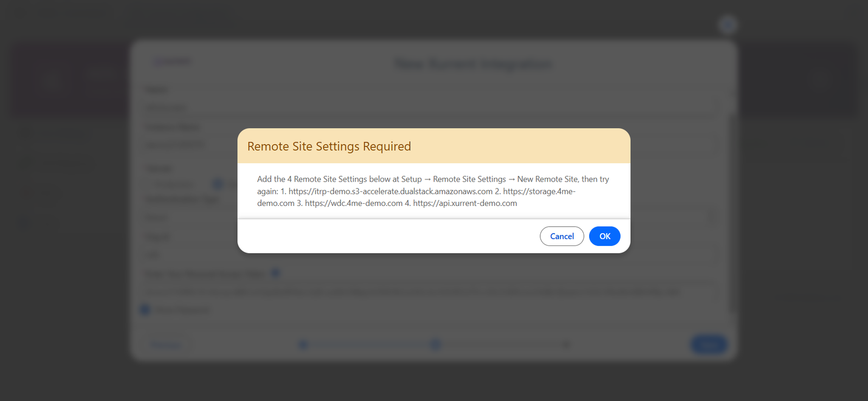Confirm the dialog with the OK button
This screenshot has height=401, width=868.
tap(604, 236)
